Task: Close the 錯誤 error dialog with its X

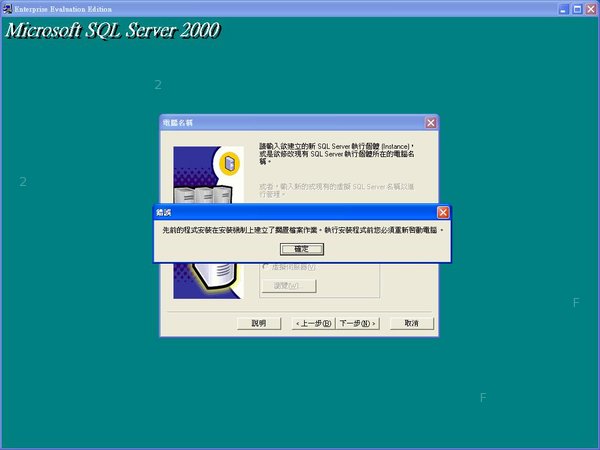Action: pyautogui.click(x=443, y=212)
